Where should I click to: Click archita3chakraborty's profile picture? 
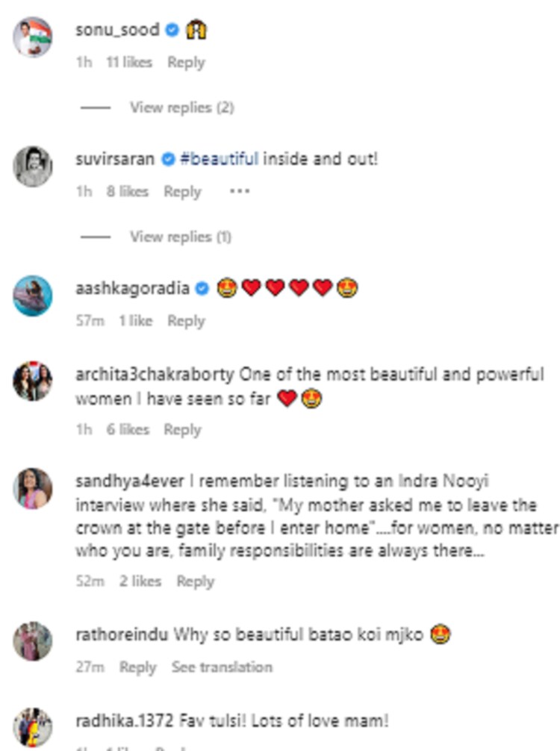[33, 381]
